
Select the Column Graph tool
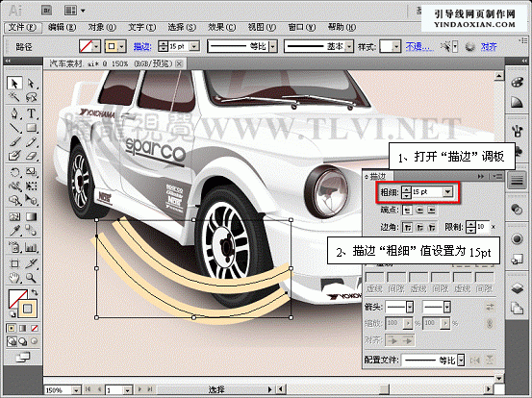(31, 247)
